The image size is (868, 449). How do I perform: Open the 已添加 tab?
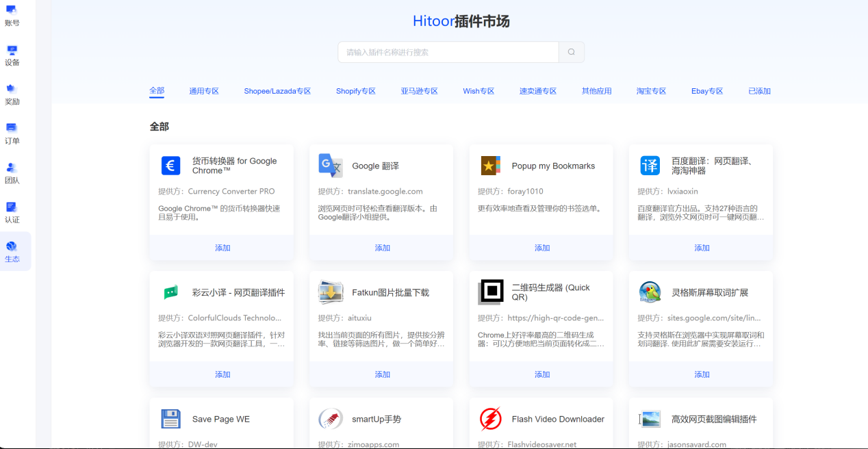pos(759,91)
